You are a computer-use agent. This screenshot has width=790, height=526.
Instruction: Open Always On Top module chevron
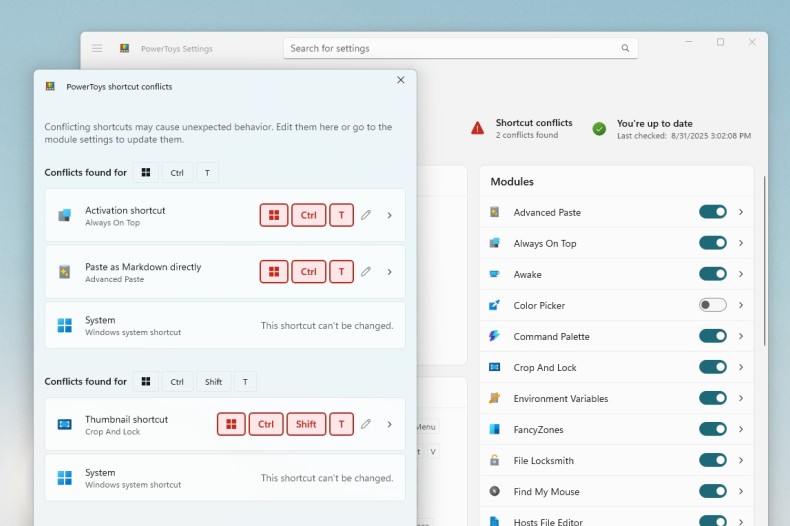(741, 243)
